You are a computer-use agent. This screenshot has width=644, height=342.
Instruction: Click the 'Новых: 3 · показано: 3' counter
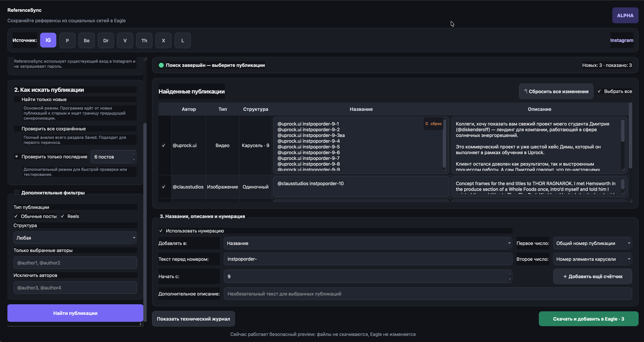click(x=607, y=65)
